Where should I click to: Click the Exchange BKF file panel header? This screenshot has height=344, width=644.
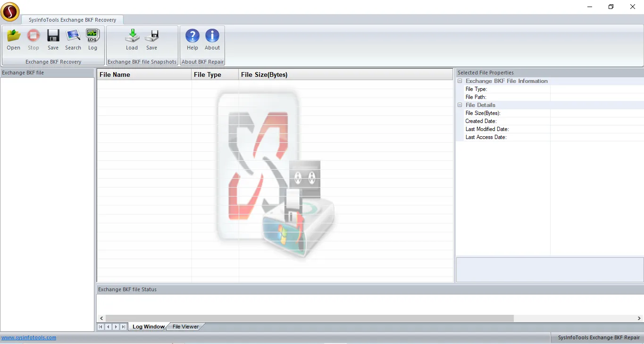pos(47,73)
